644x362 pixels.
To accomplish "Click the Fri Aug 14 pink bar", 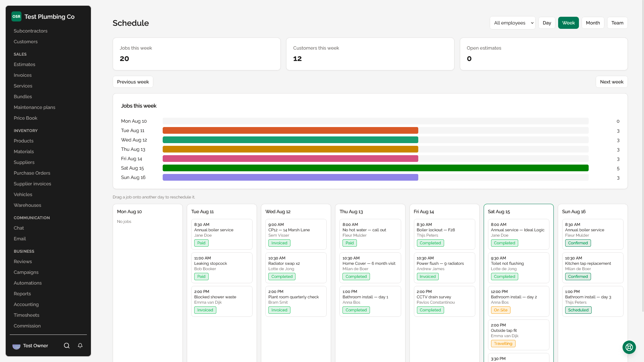I will point(290,159).
